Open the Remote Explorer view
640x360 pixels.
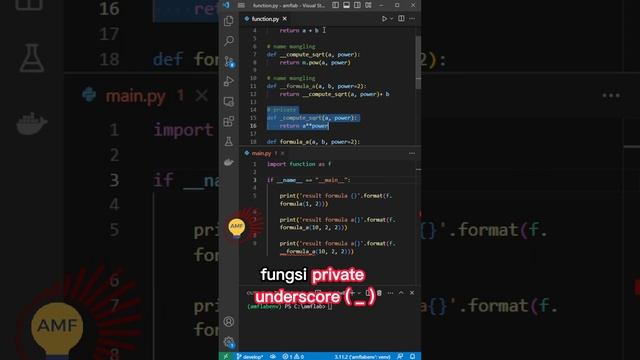229,101
